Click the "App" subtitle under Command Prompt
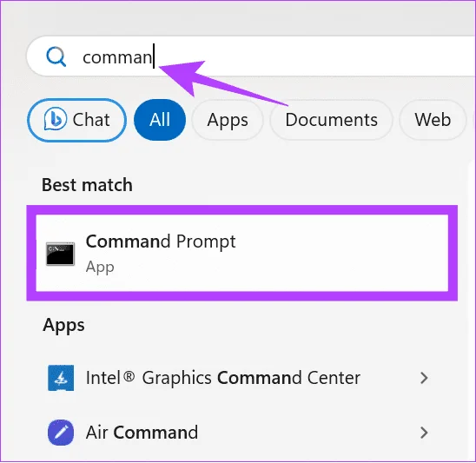This screenshot has width=476, height=463. pyautogui.click(x=100, y=268)
